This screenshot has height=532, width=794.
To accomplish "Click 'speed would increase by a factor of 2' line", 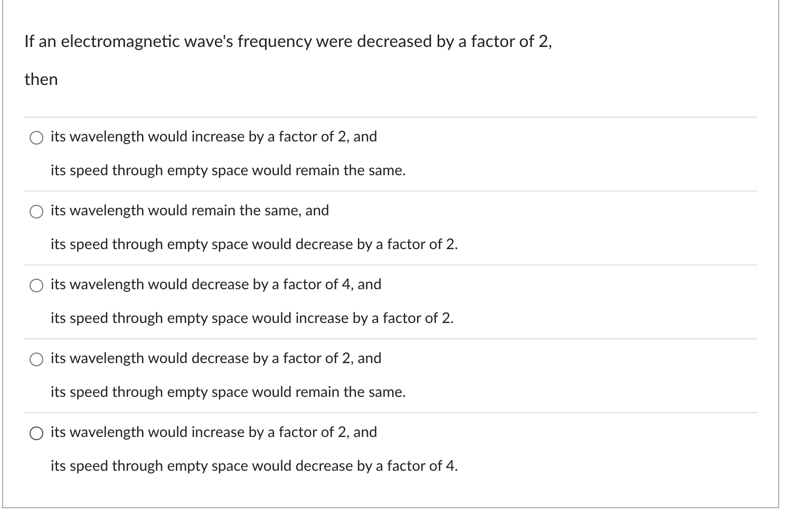I will click(x=252, y=318).
